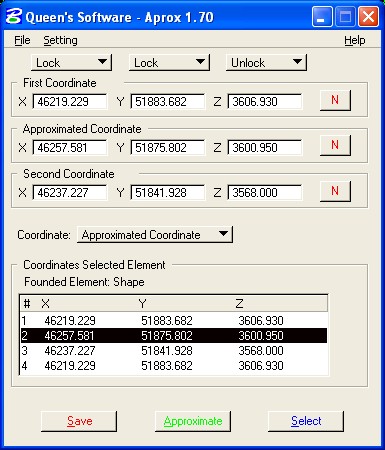Click the First Coordinate X input field
This screenshot has width=385, height=450.
[70, 102]
